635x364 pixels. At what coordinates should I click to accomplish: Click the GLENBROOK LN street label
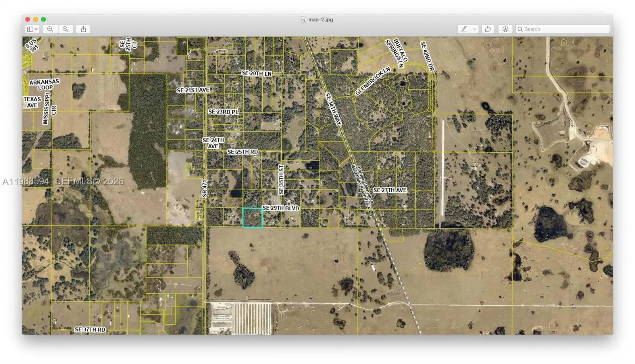click(x=373, y=81)
